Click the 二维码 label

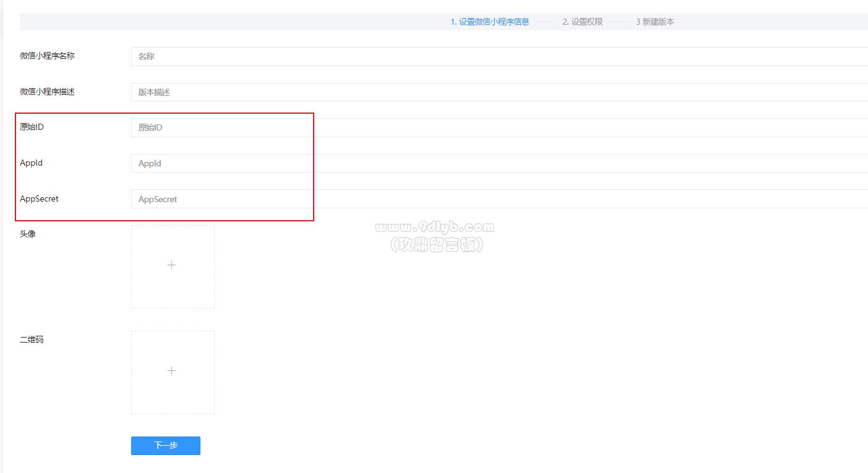[32, 339]
